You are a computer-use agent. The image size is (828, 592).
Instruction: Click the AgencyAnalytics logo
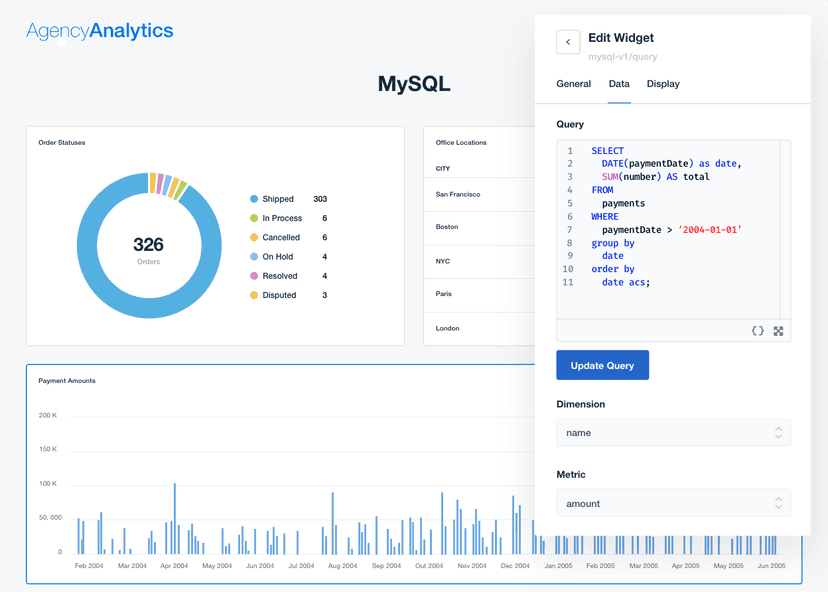coord(99,31)
